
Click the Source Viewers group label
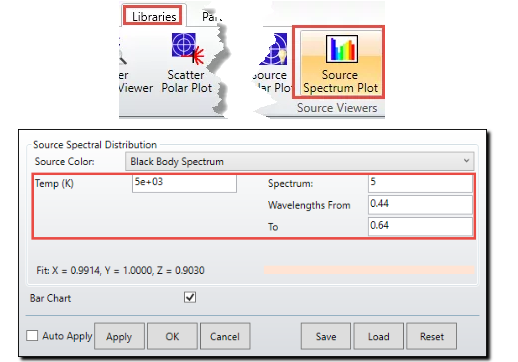click(x=337, y=108)
